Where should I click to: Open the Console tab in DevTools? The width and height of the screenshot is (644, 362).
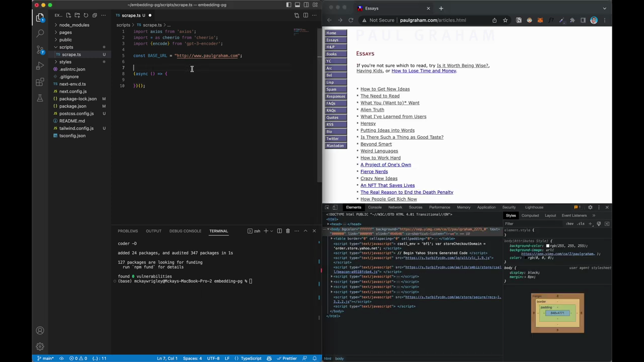click(375, 207)
